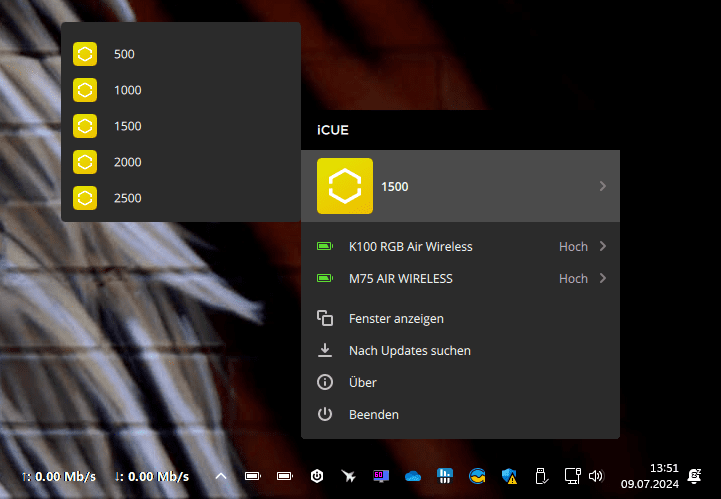Click the Fenster anzeigen window icon

click(x=325, y=318)
